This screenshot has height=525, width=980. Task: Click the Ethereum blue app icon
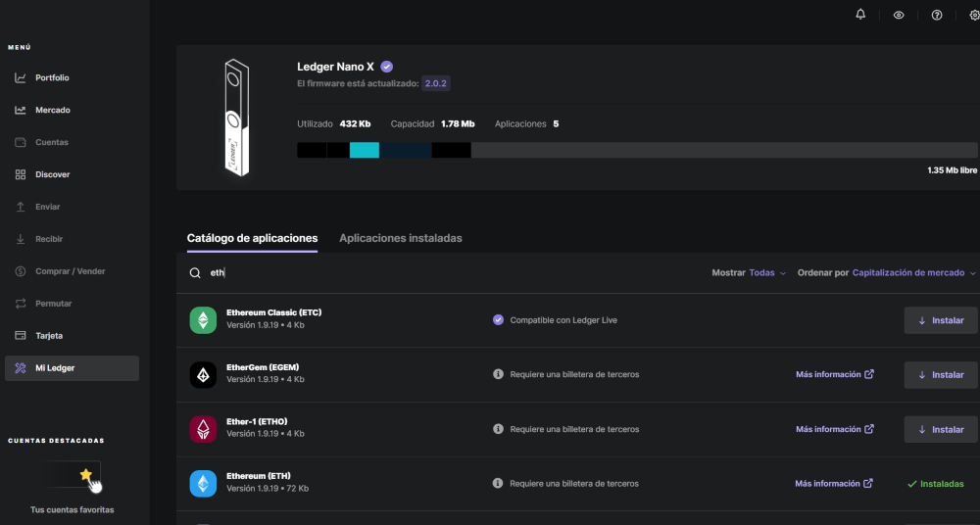(x=203, y=484)
